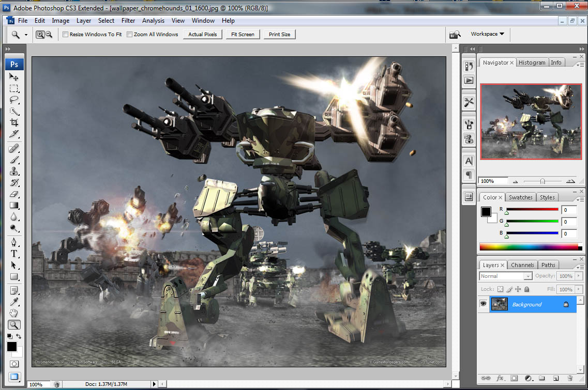Switch to the Channels tab
588x390 pixels.
[522, 264]
